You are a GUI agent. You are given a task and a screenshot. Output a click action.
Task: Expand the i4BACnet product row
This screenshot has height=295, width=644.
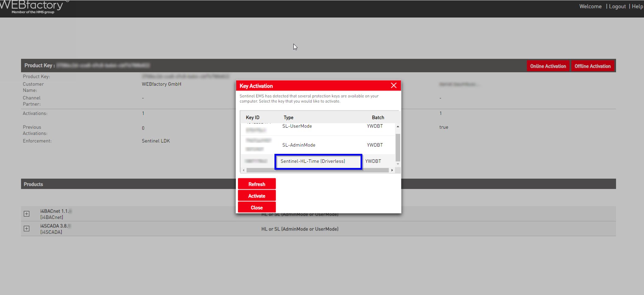(27, 214)
